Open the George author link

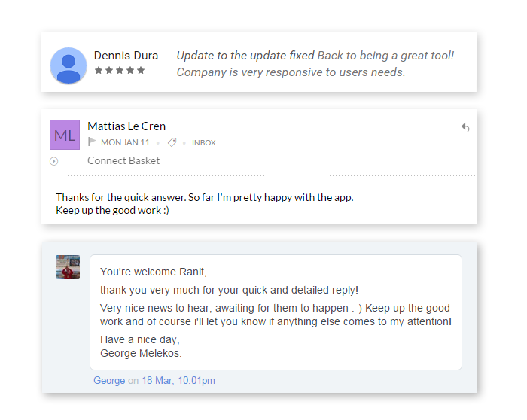tap(109, 380)
